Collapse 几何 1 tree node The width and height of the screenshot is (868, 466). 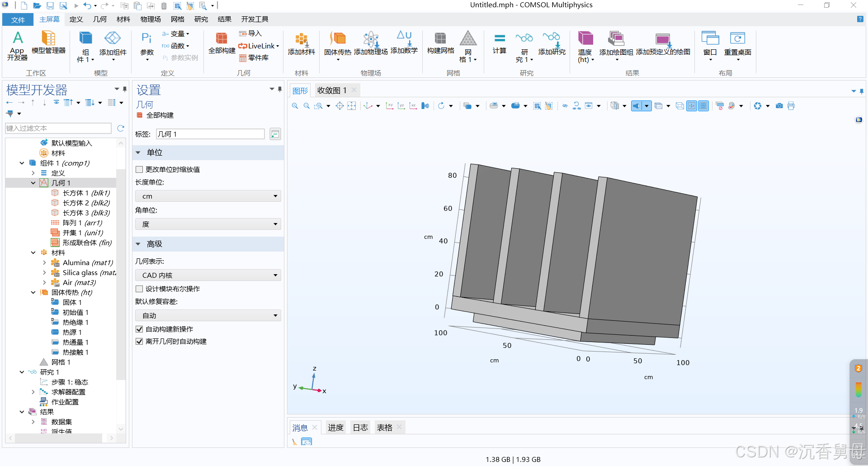(x=33, y=183)
